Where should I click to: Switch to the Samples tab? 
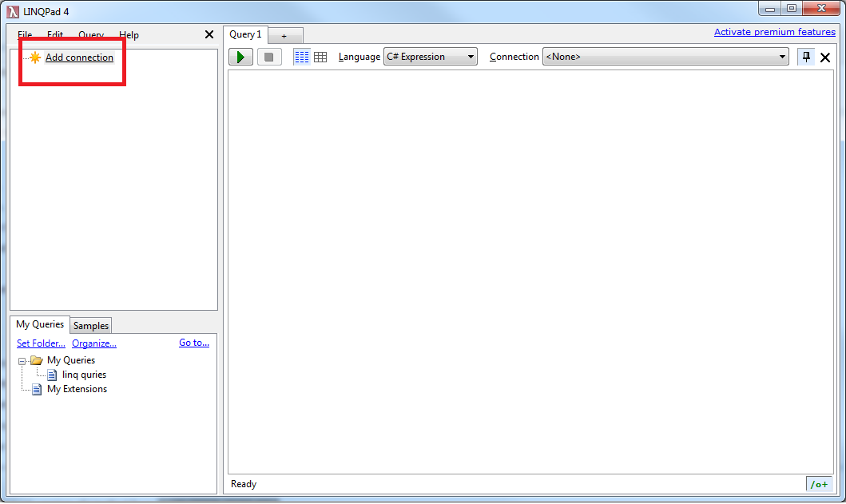click(91, 326)
